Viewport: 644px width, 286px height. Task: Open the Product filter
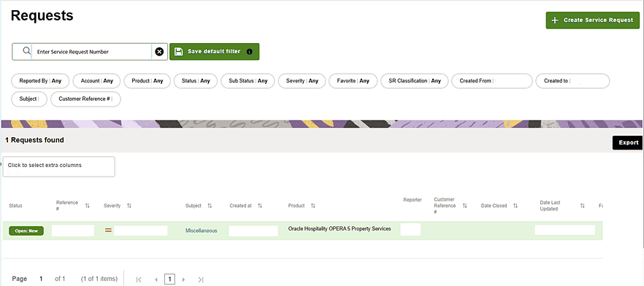[x=147, y=81]
